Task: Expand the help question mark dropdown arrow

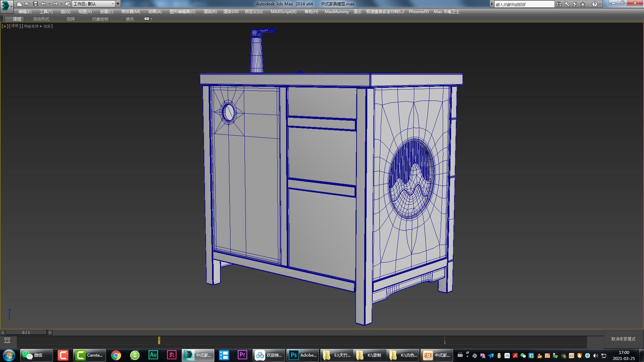Action: click(x=600, y=4)
